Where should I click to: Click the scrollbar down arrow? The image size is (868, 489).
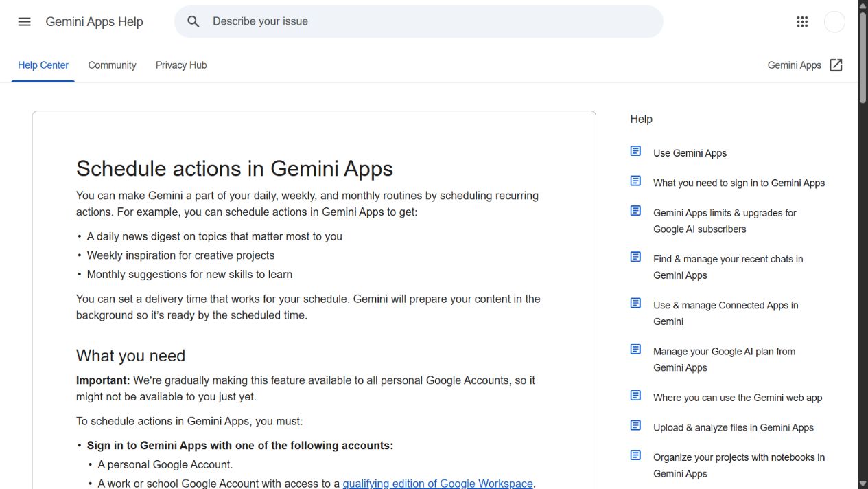[x=863, y=484]
